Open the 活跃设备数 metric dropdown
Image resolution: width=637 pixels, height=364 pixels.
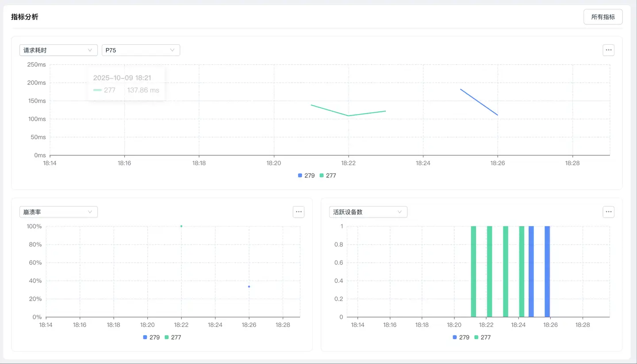click(368, 212)
